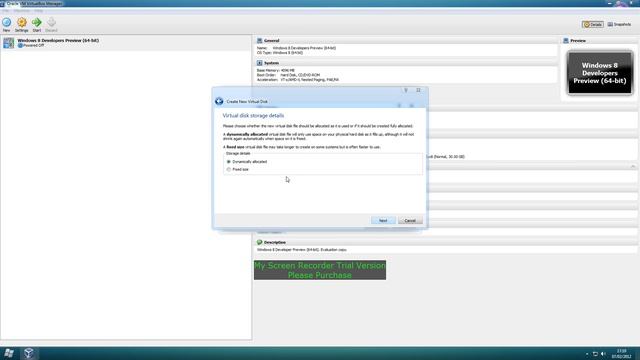The width and height of the screenshot is (640, 360).
Task: Open the Windows Start orb
Action: tap(9, 353)
